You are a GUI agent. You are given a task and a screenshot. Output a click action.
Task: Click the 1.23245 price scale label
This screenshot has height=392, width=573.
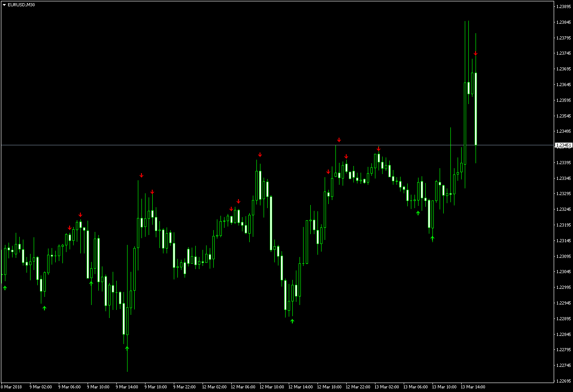564,209
